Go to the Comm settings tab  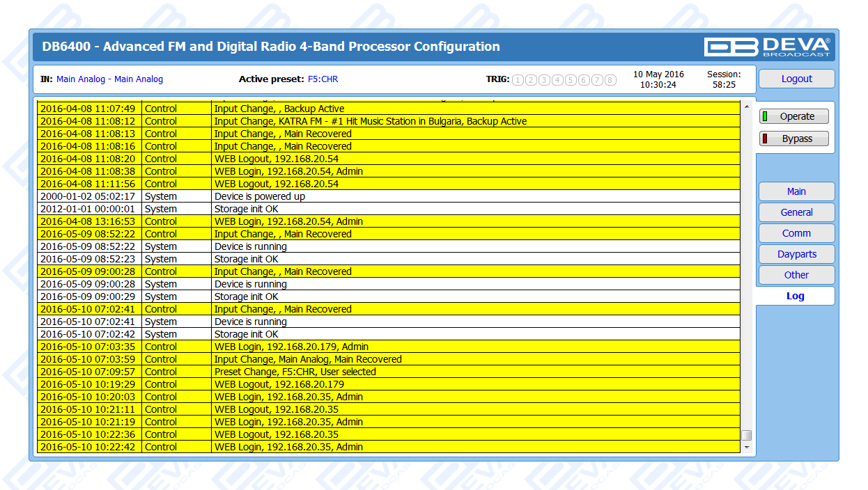click(796, 233)
